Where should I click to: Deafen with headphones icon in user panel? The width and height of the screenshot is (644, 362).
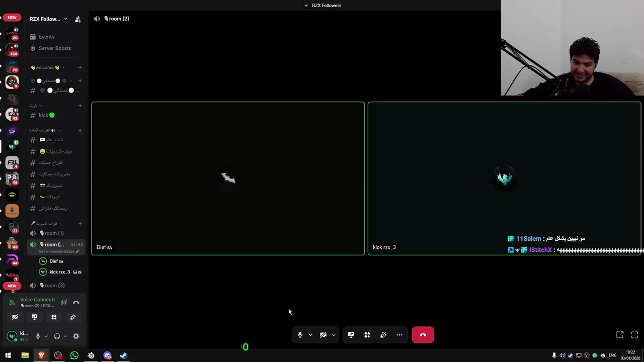(57, 336)
